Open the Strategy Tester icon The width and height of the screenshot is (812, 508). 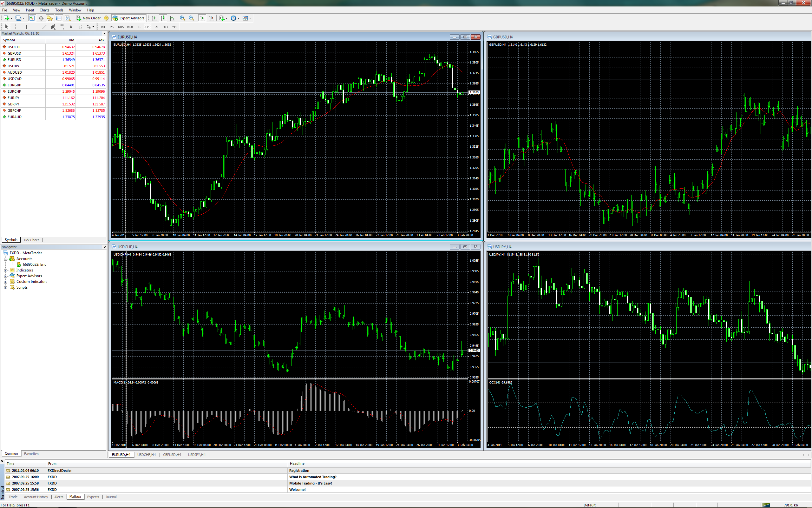68,18
